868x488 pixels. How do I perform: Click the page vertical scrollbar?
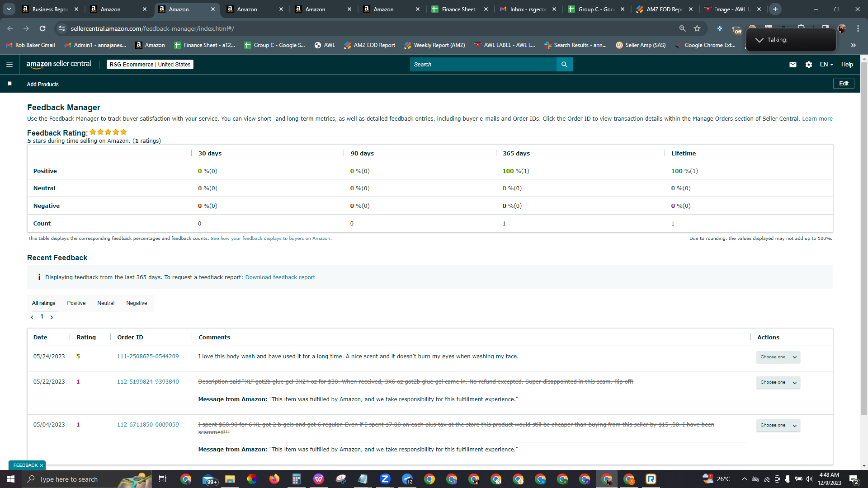pyautogui.click(x=864, y=239)
